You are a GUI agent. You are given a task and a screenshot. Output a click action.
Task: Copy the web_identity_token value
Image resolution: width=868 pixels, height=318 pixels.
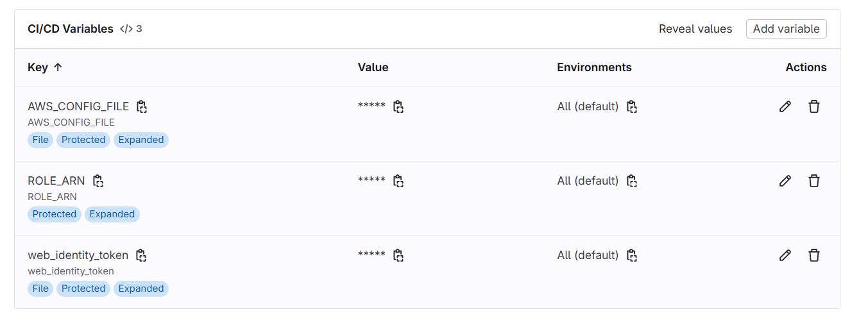tap(398, 255)
